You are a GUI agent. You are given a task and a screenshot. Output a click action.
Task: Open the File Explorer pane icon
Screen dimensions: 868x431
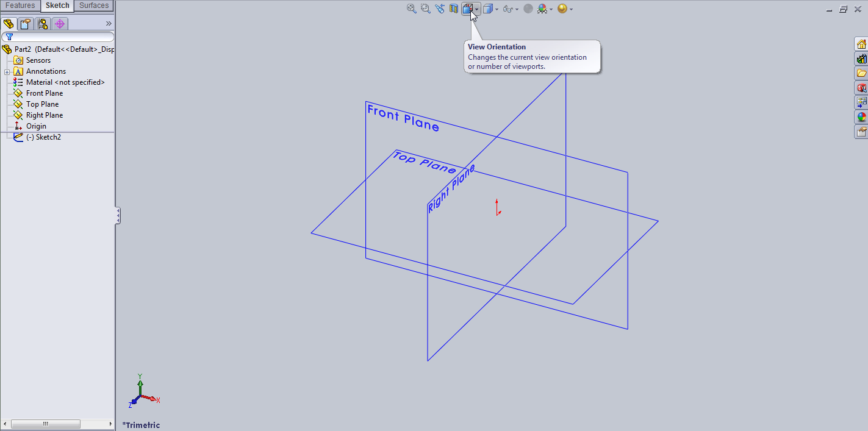861,73
